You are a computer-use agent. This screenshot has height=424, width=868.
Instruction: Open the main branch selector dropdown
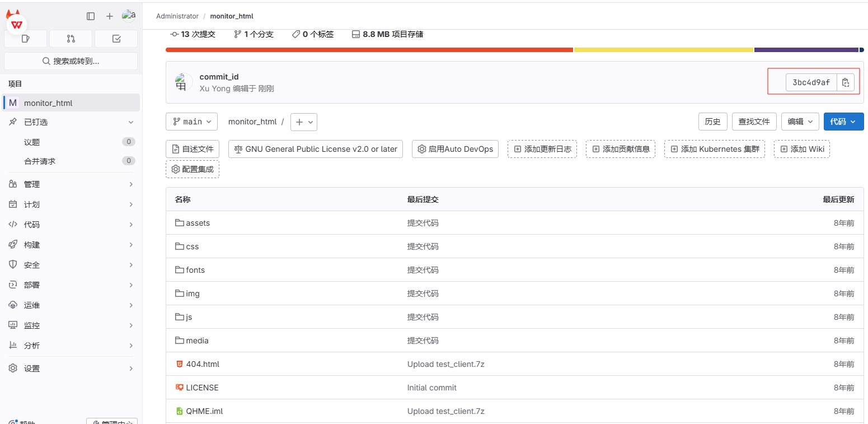click(191, 122)
